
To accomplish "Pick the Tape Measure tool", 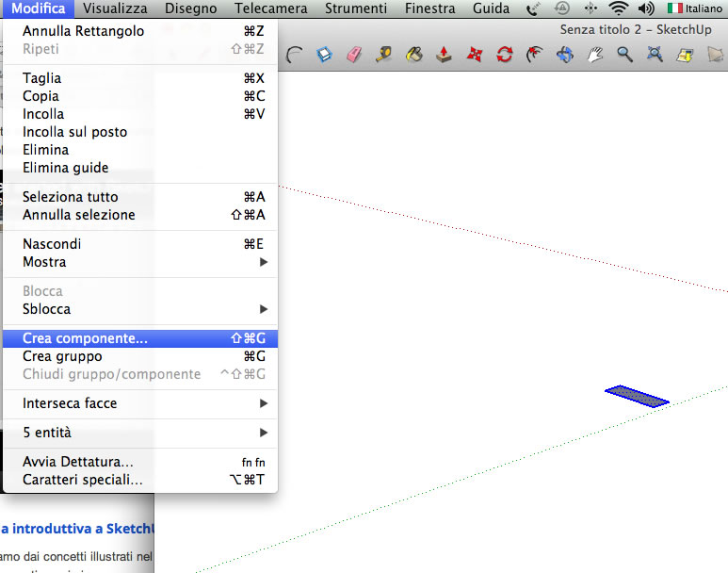I will tap(383, 55).
